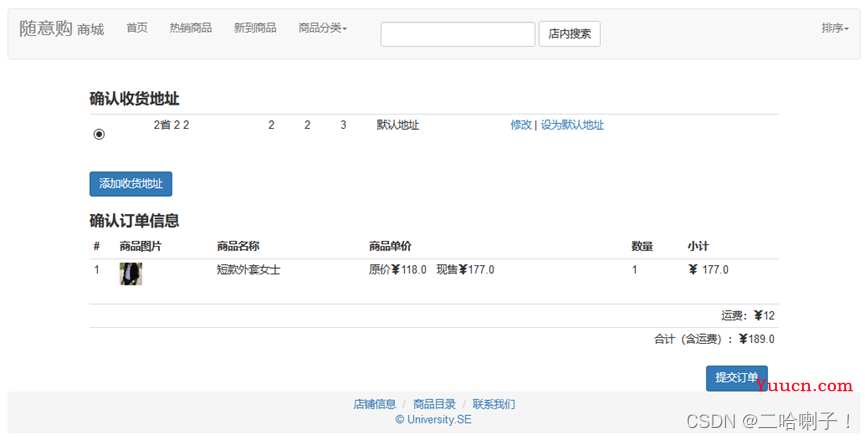Click the 默认地址 label text
Image resolution: width=865 pixels, height=440 pixels.
tap(398, 125)
